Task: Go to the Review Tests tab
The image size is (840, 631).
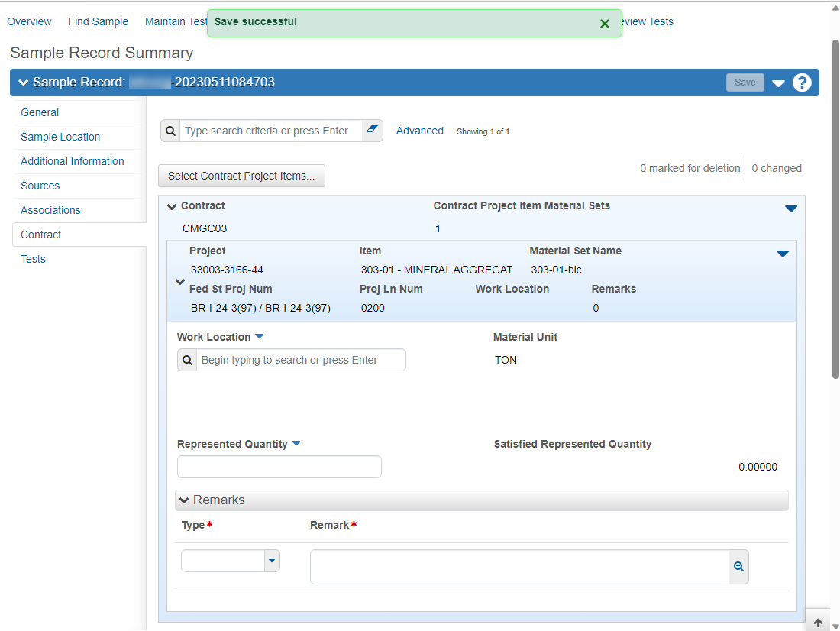Action: pyautogui.click(x=647, y=21)
